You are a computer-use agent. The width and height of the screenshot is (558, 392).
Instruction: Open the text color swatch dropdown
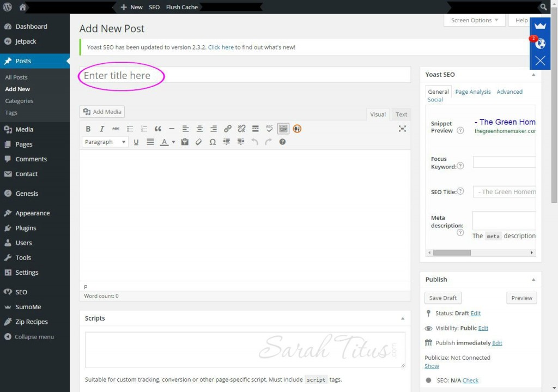(x=173, y=142)
